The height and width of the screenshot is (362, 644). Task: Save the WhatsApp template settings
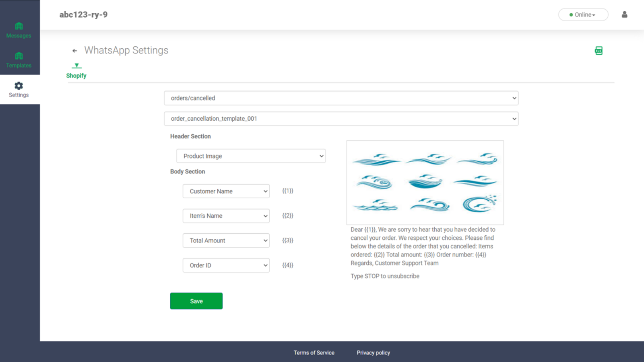[x=196, y=300]
